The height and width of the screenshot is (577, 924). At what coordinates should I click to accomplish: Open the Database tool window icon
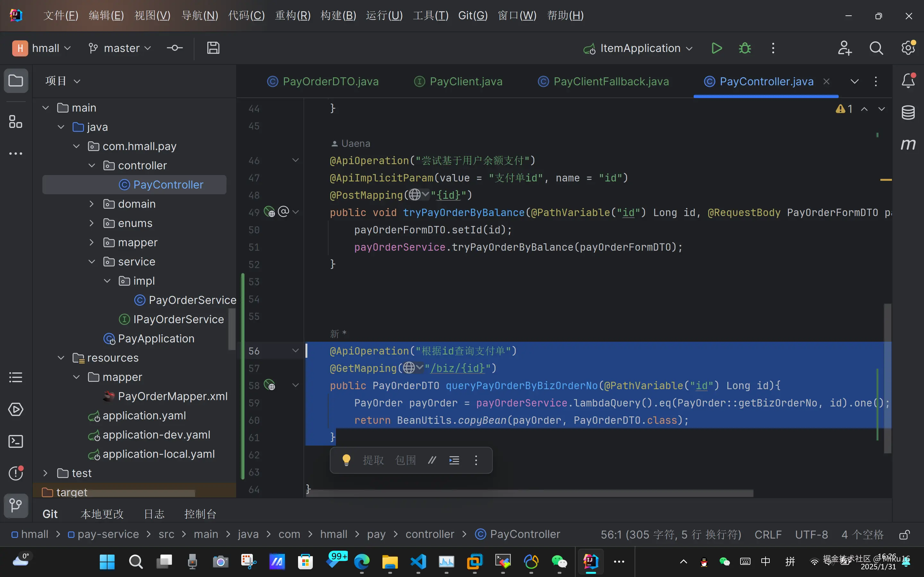pyautogui.click(x=908, y=113)
